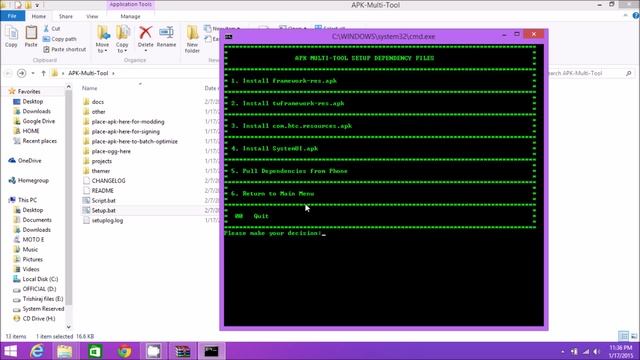Image resolution: width=640 pixels, height=360 pixels.
Task: Click the navigation pane scrollbar
Action: click(x=69, y=196)
